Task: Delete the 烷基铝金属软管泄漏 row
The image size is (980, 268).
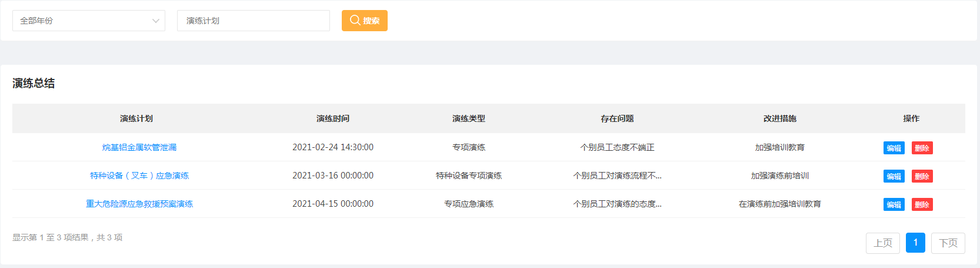Action: (922, 148)
